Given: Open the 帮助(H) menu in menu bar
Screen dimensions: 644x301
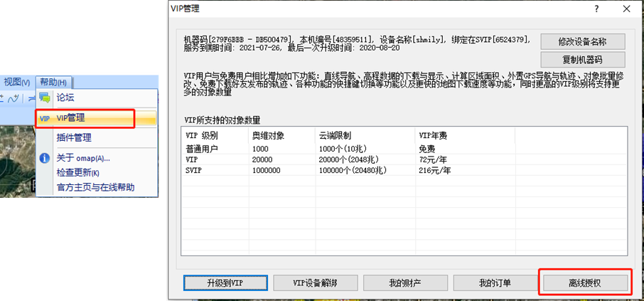Looking at the screenshot, I should [53, 82].
